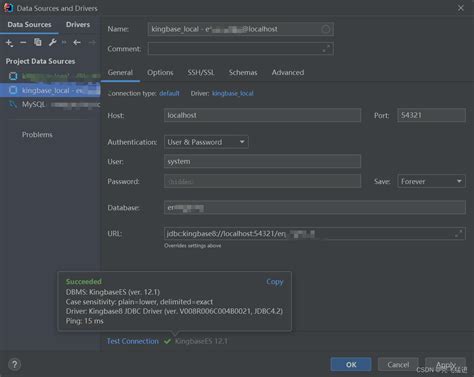
Task: Switch to the Data Sources tab
Action: click(x=29, y=25)
